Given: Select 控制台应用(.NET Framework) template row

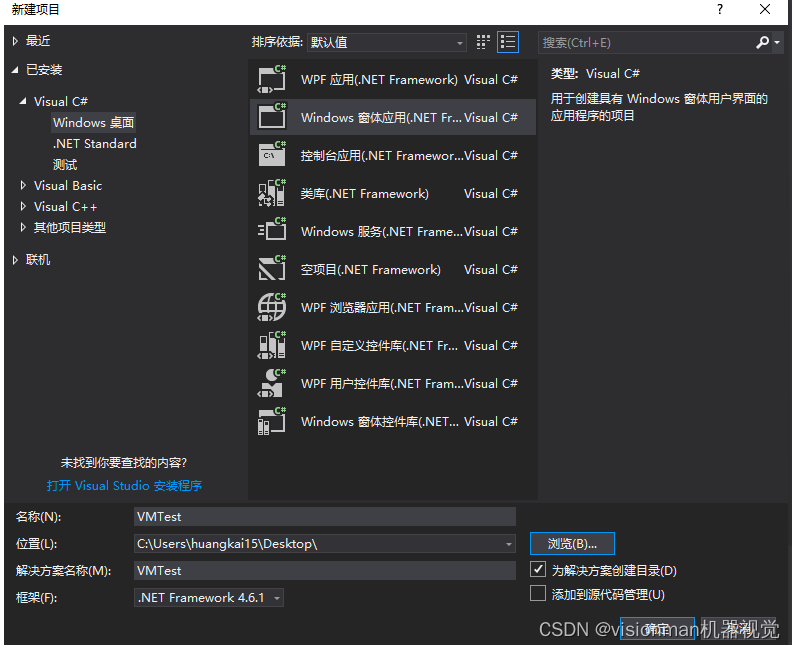Looking at the screenshot, I should 392,155.
